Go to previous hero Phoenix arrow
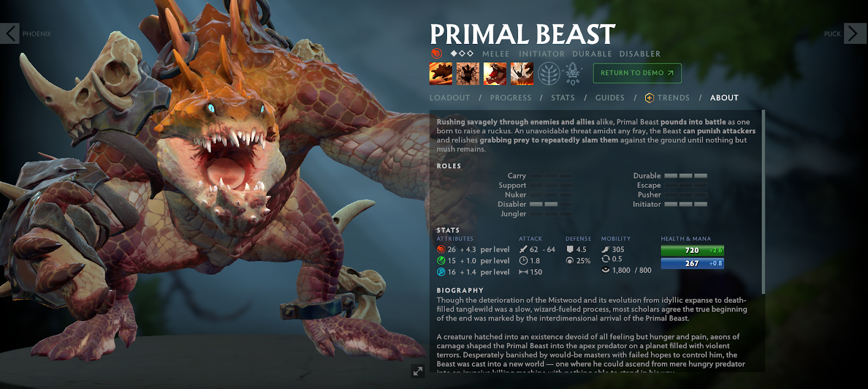The height and width of the screenshot is (389, 868). [x=10, y=34]
